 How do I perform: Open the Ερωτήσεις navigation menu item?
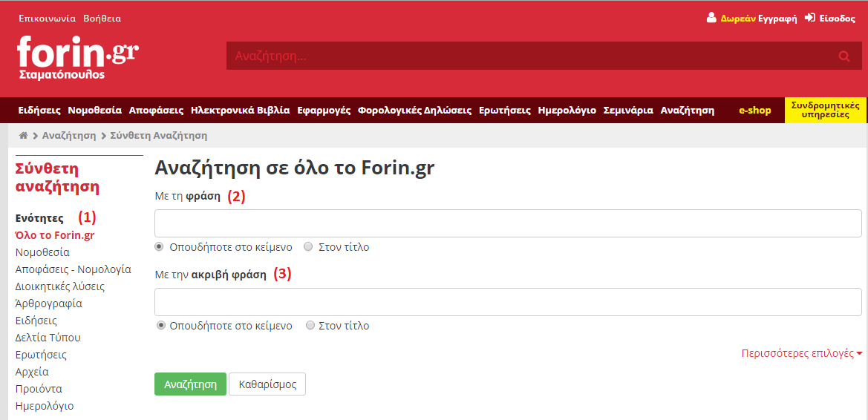coord(505,110)
